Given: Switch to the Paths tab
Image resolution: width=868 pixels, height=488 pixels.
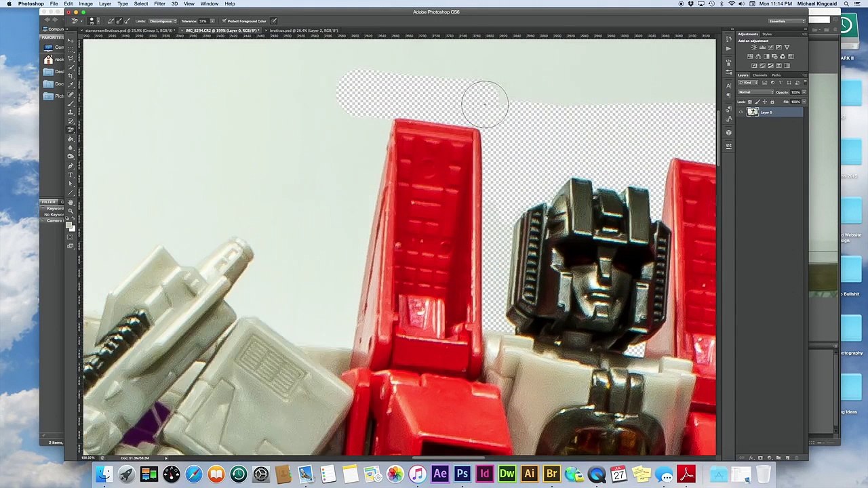Looking at the screenshot, I should [776, 75].
